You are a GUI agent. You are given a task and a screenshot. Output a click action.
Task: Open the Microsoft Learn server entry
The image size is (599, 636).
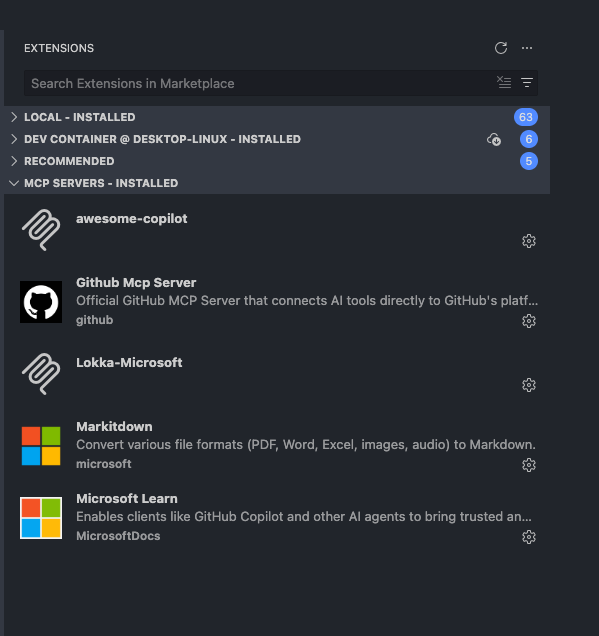point(277,518)
